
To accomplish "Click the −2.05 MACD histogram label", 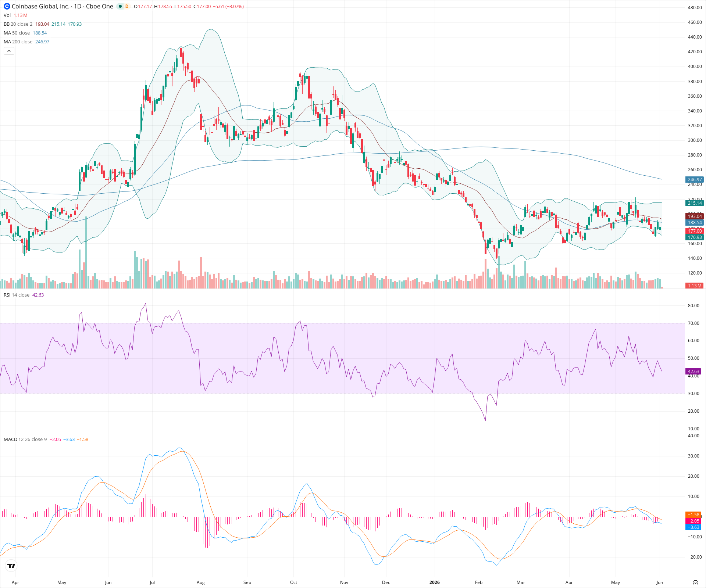I will tap(693, 521).
